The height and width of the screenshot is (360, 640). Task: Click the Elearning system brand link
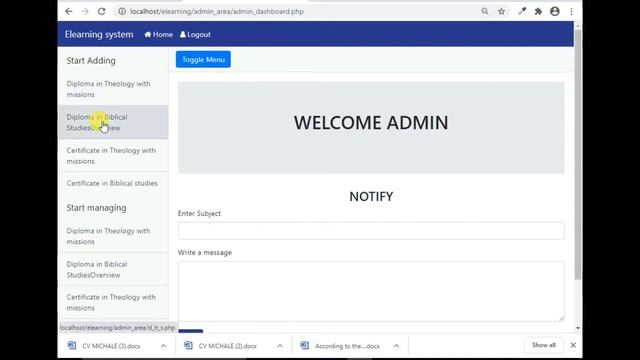coord(99,34)
